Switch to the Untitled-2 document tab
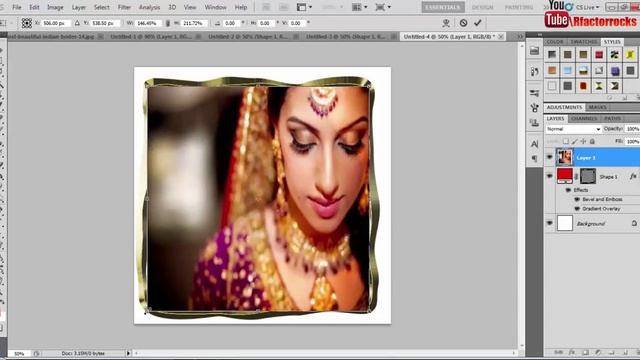 tap(248, 37)
